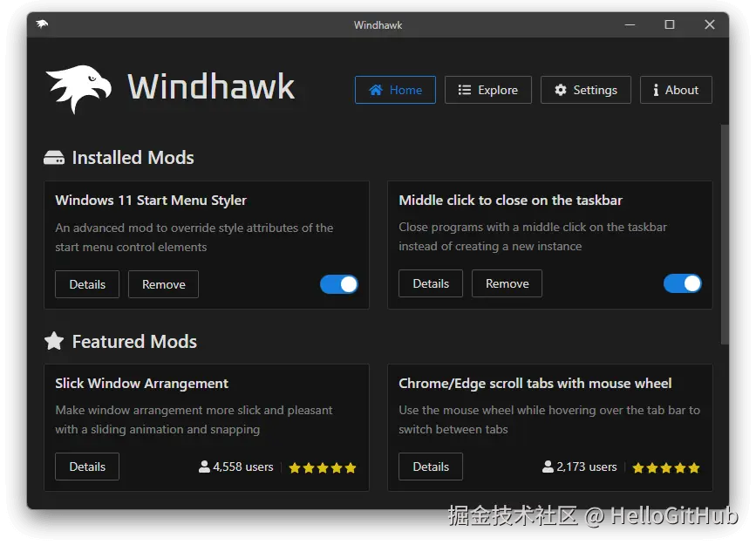Viewport: 756px width, 545px height.
Task: Click description 'An advanced mod to override style'
Action: pos(194,237)
